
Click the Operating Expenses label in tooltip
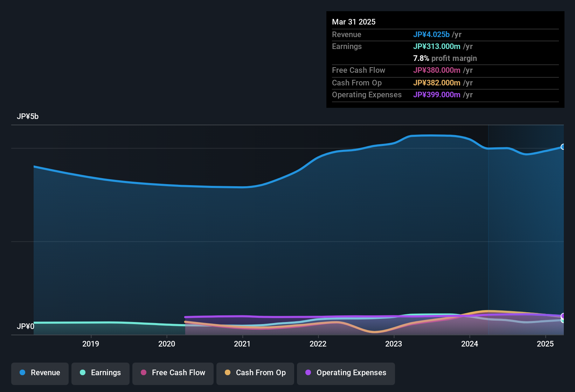367,94
